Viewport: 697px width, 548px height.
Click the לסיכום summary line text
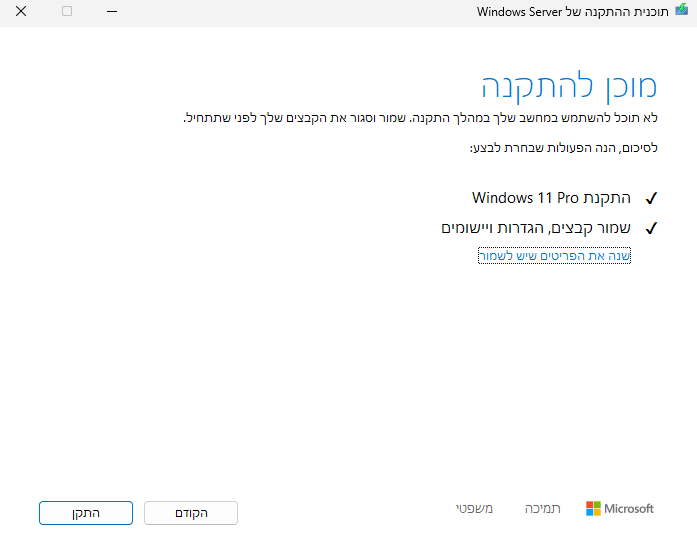click(564, 148)
